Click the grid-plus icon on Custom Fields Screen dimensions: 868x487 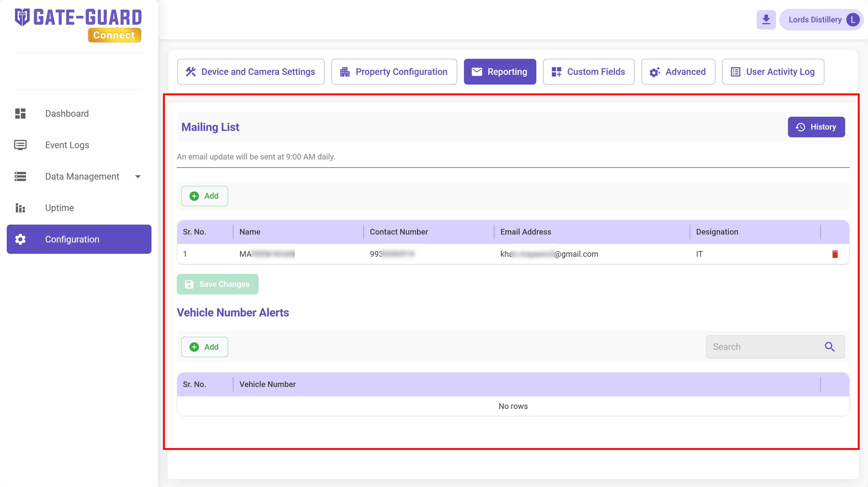click(556, 72)
